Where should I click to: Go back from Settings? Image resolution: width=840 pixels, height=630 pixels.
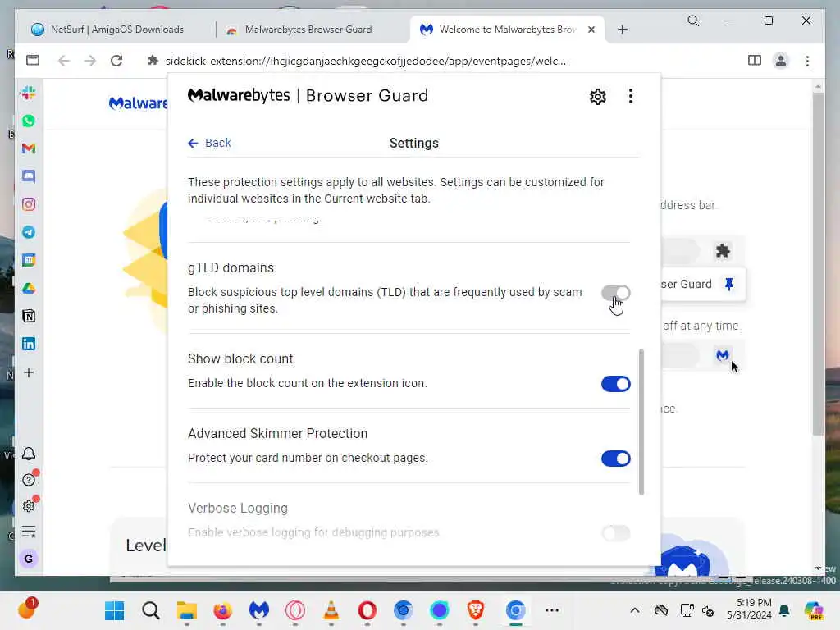(x=209, y=143)
